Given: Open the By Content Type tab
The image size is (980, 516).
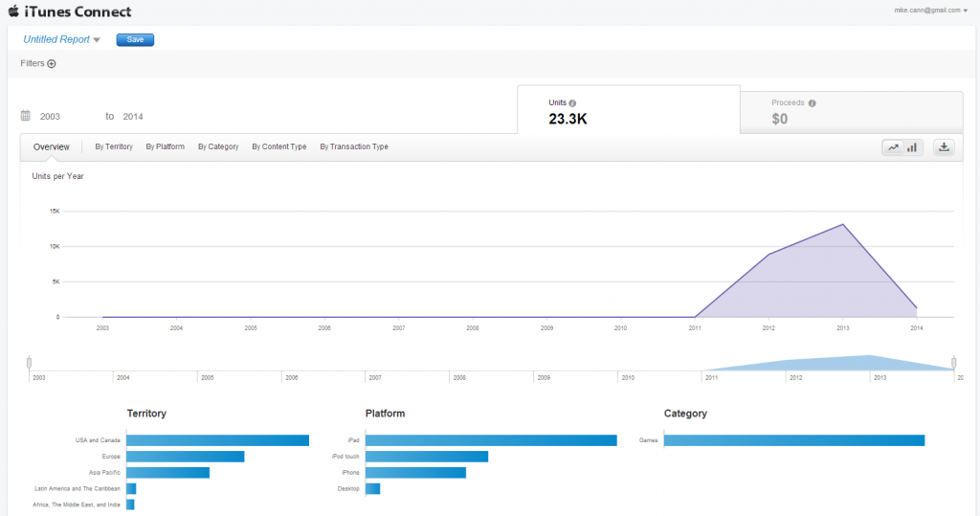Looking at the screenshot, I should coord(278,146).
